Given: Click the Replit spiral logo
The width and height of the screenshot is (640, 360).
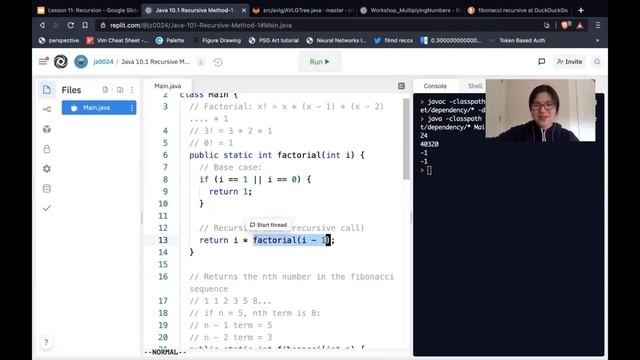Looking at the screenshot, I should (x=61, y=62).
